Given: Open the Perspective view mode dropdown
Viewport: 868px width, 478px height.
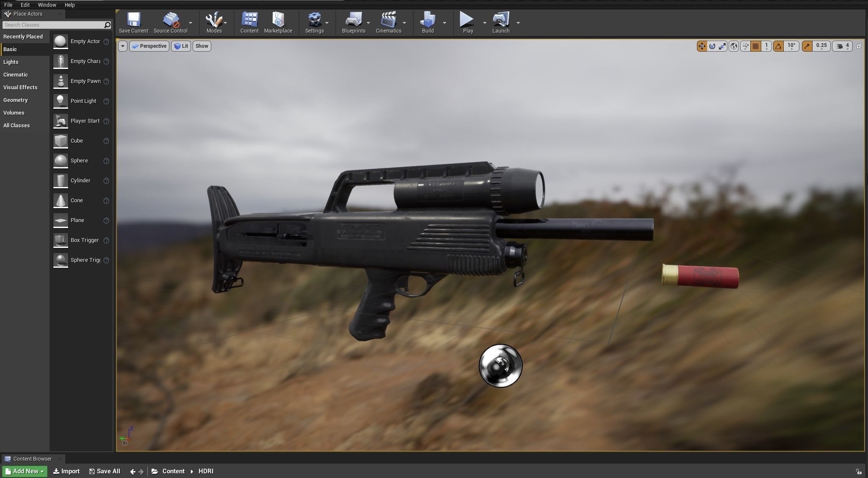Looking at the screenshot, I should (149, 46).
